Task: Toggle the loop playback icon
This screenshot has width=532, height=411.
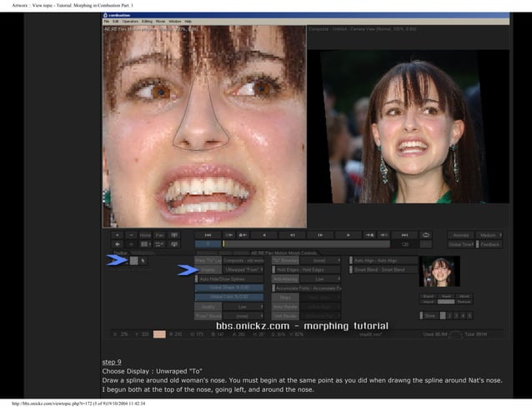Action: click(426, 235)
